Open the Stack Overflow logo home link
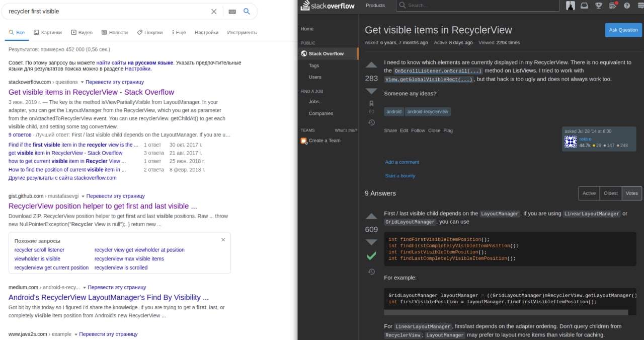The width and height of the screenshot is (644, 340). pos(328,6)
